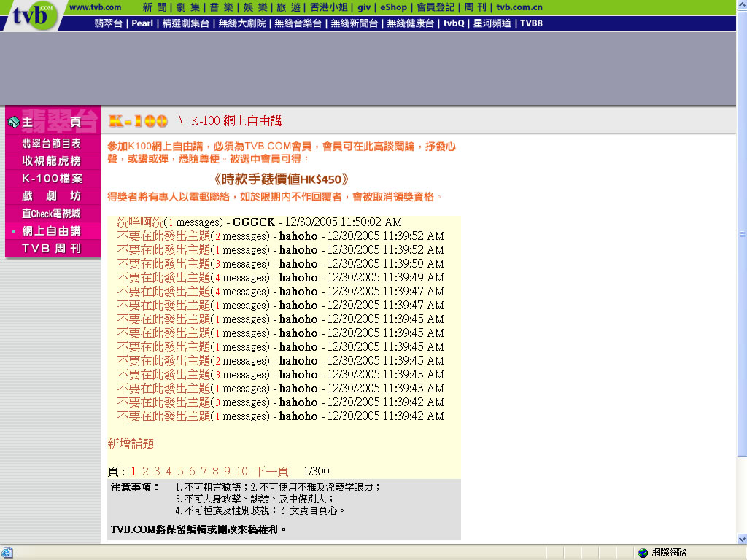Select Pearl channel link
Screen dimensions: 747x560
pyautogui.click(x=142, y=23)
